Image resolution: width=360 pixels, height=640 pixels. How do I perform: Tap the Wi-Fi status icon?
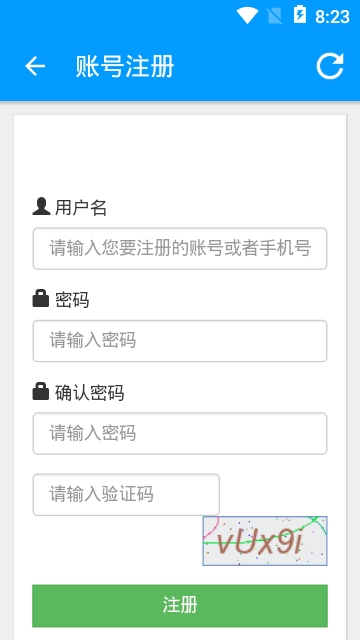[247, 16]
